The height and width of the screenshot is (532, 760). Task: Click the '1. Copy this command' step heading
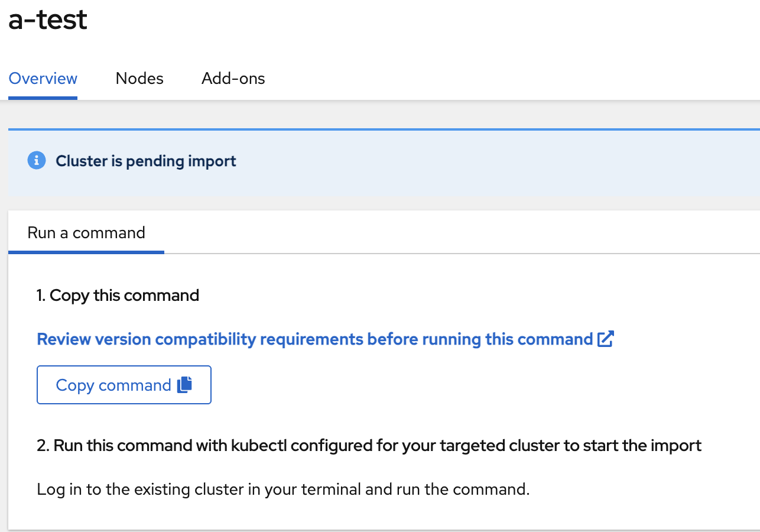click(118, 296)
